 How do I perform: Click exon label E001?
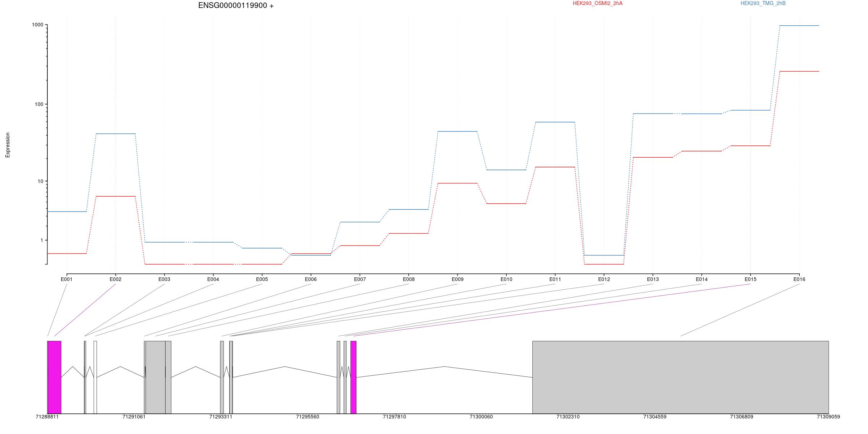tap(67, 279)
